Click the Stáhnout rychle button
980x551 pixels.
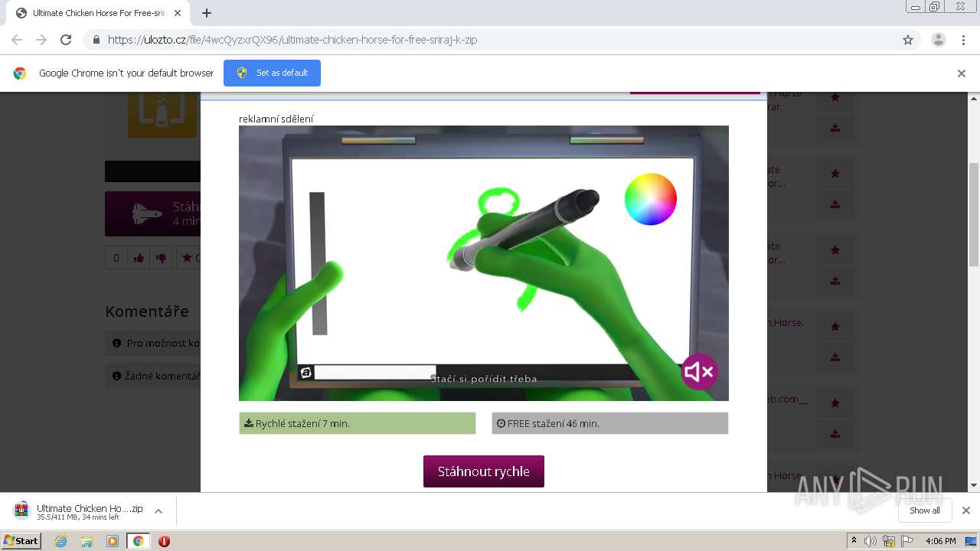[483, 471]
